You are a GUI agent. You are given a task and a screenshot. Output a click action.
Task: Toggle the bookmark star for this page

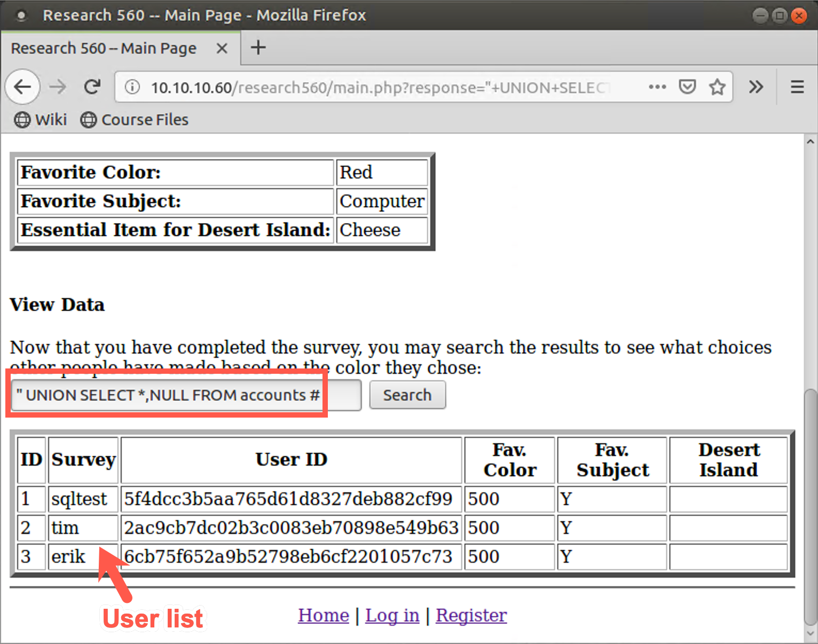point(718,87)
